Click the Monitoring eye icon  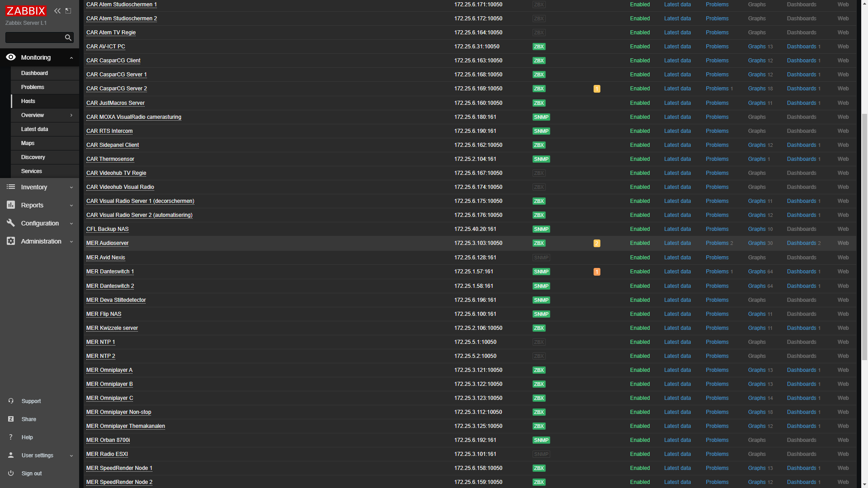point(11,57)
